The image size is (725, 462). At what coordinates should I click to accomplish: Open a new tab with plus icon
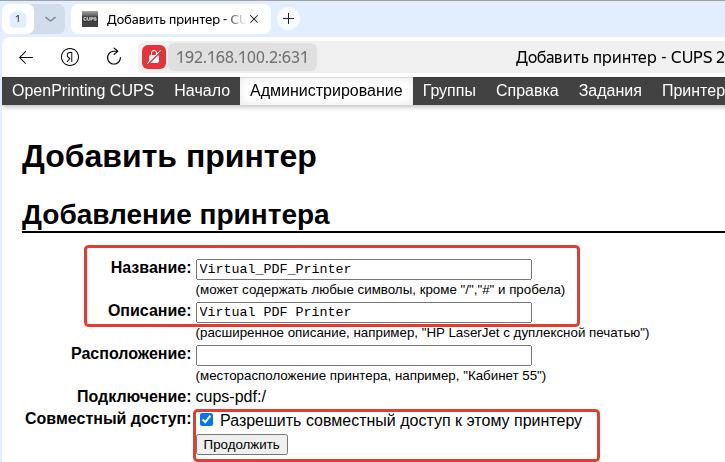click(289, 19)
